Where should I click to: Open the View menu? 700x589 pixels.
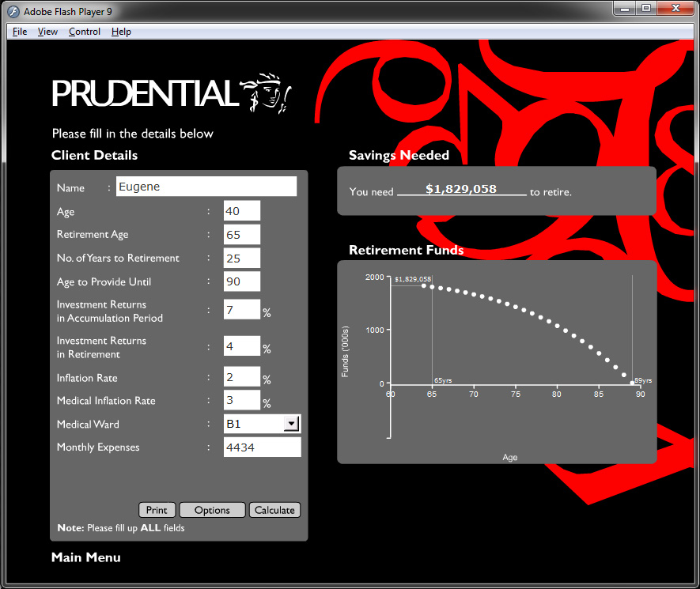pos(47,32)
